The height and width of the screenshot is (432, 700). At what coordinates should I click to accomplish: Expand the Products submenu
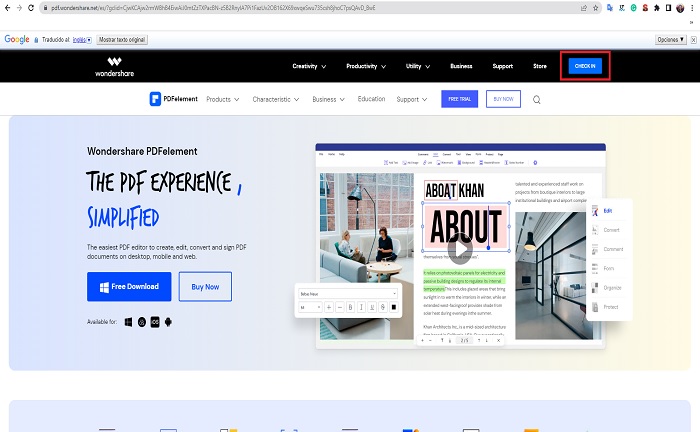[x=223, y=99]
